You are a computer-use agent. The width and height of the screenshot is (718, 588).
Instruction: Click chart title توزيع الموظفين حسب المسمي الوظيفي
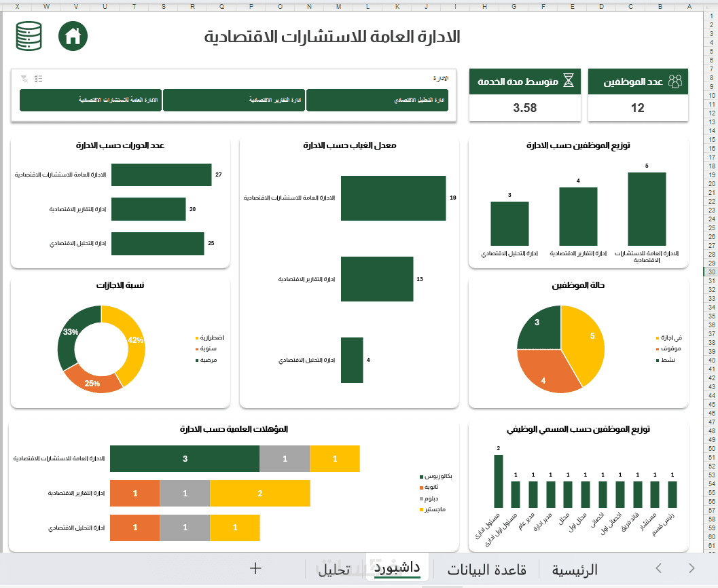[578, 429]
